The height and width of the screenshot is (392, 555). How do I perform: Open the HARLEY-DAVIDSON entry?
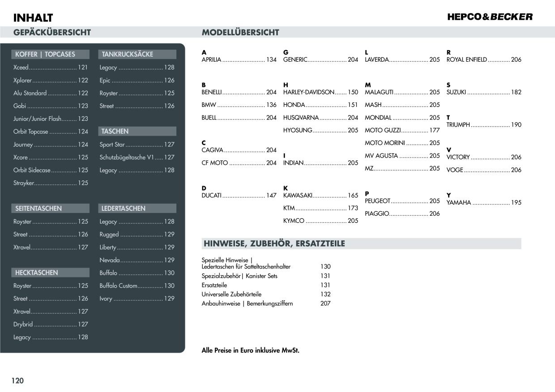[321, 92]
